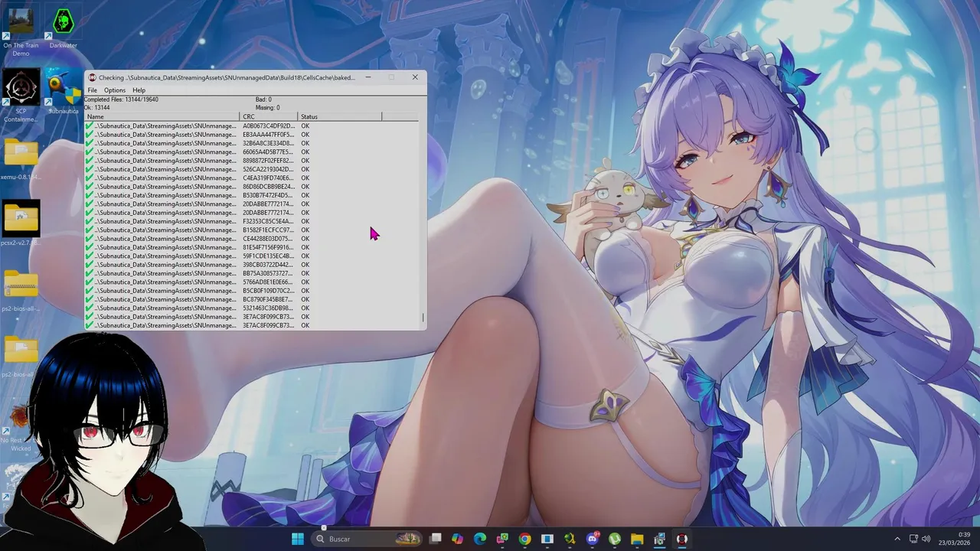Open uTorrent from the taskbar
Image resolution: width=980 pixels, height=551 pixels.
(x=614, y=539)
